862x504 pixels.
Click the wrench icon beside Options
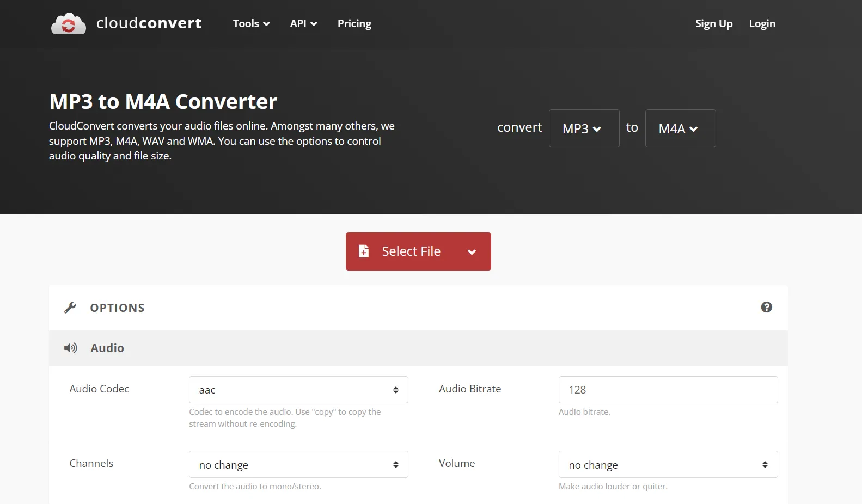tap(70, 308)
